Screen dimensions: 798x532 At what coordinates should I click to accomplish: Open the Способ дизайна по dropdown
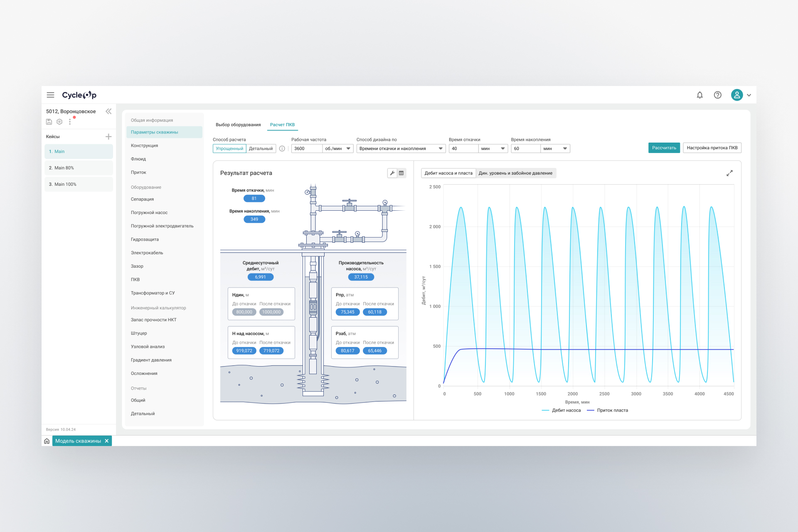pos(401,148)
